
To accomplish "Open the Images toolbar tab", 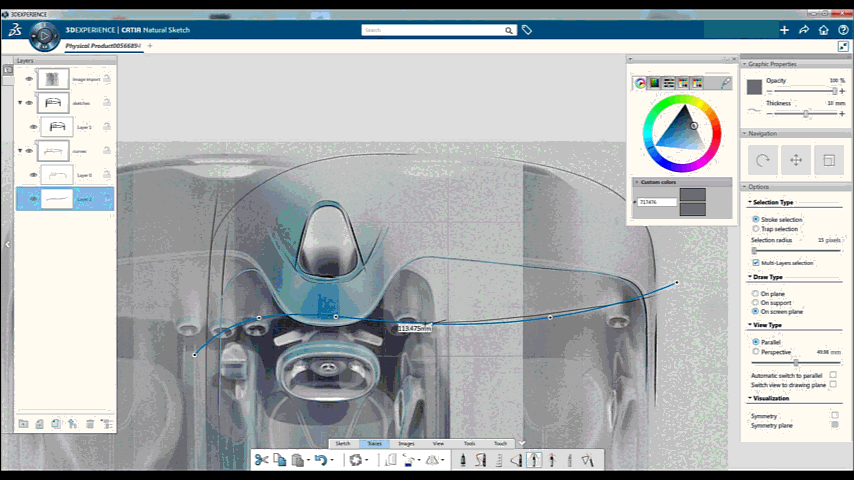I will pos(406,443).
